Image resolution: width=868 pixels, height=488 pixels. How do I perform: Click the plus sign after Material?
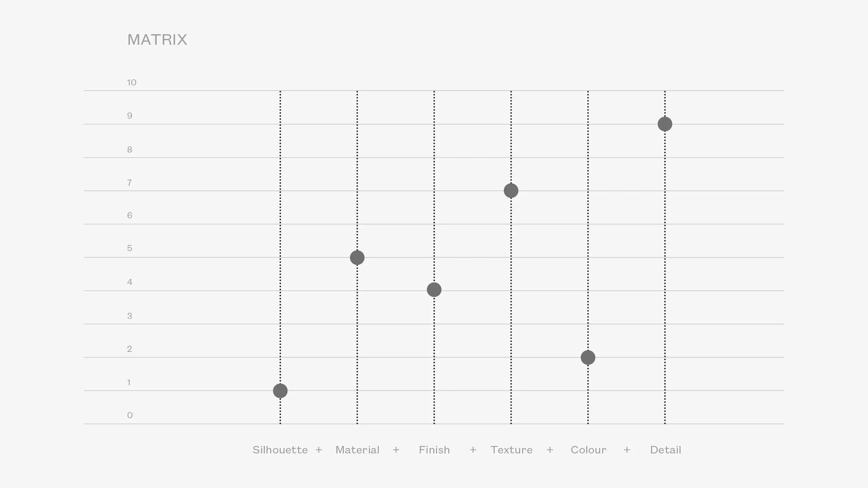click(396, 450)
